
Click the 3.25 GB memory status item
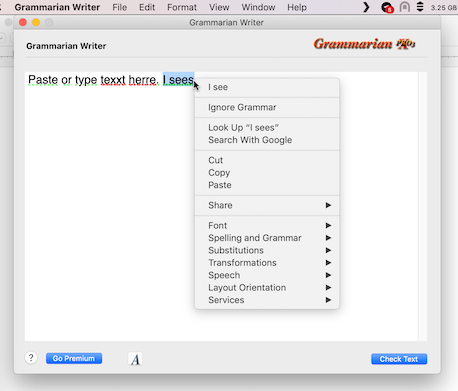pos(444,7)
